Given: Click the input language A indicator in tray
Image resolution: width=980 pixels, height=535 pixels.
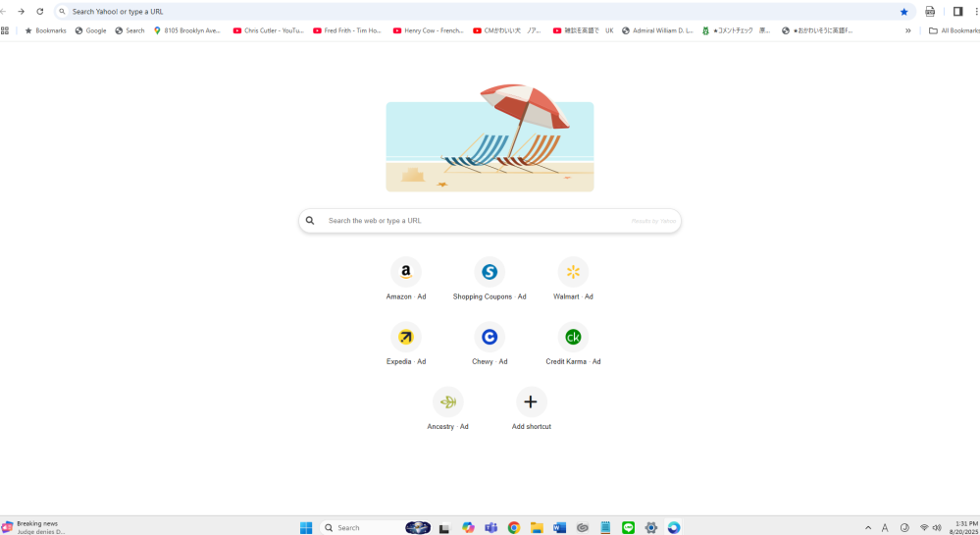Looking at the screenshot, I should coord(885,527).
